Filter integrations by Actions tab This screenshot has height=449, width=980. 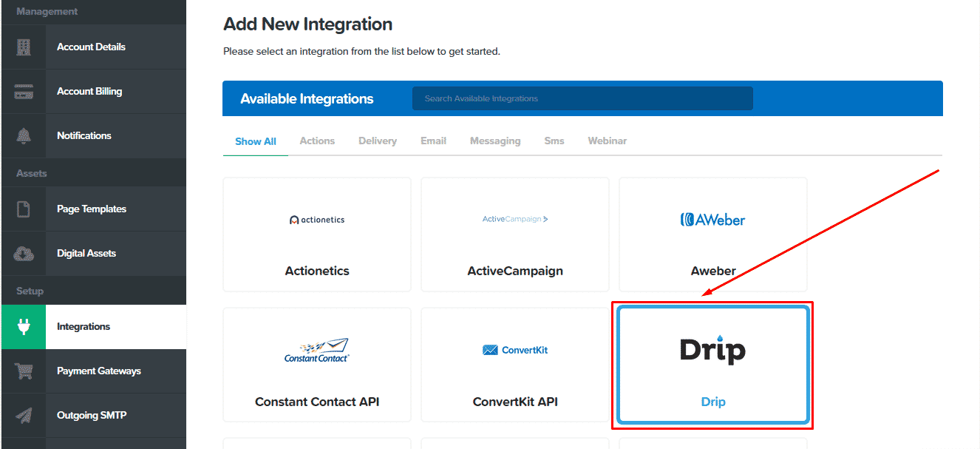pyautogui.click(x=317, y=141)
